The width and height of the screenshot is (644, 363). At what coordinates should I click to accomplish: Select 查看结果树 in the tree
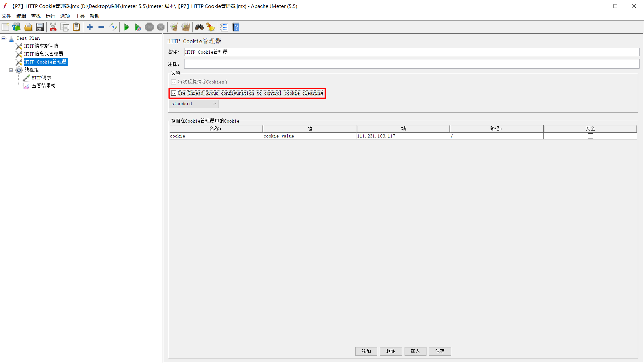pyautogui.click(x=44, y=85)
